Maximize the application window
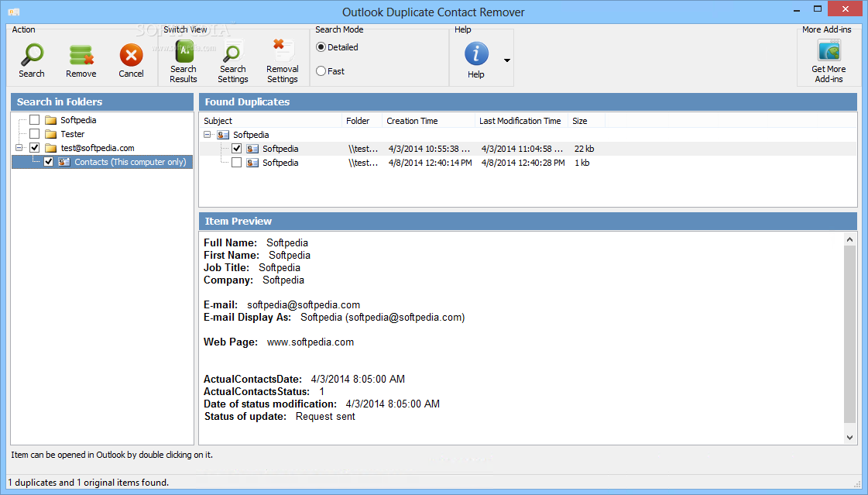 tap(818, 9)
